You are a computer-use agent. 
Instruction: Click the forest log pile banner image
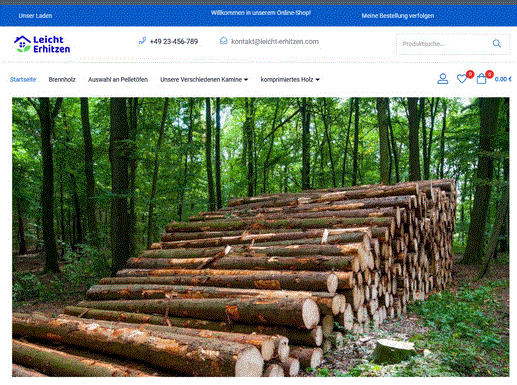click(x=261, y=237)
